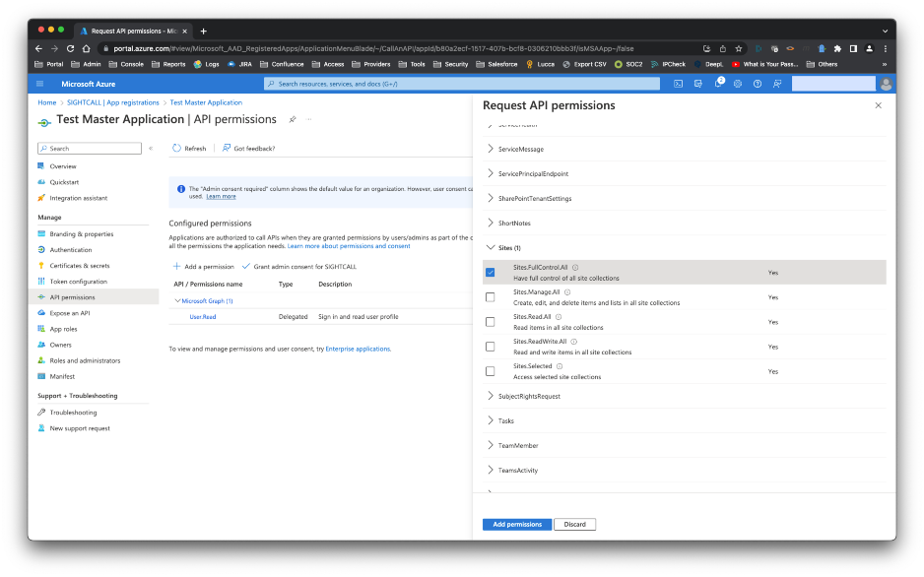Open Chrome three-dot menu
This screenshot has width=924, height=577.
point(886,48)
